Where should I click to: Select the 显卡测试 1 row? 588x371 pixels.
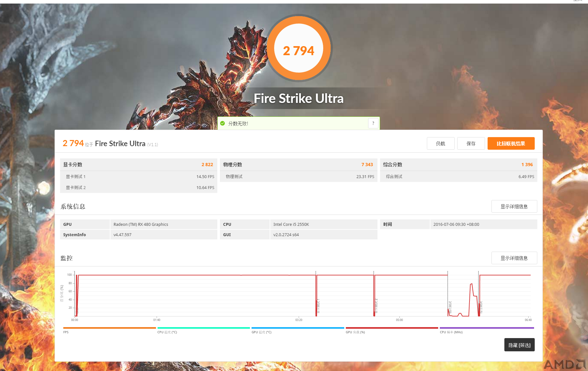139,176
